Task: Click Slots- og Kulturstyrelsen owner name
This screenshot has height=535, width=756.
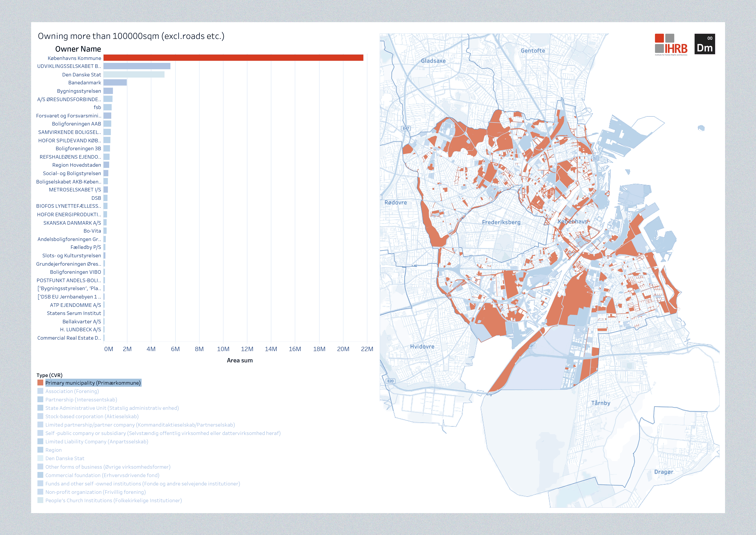Action: click(x=72, y=256)
